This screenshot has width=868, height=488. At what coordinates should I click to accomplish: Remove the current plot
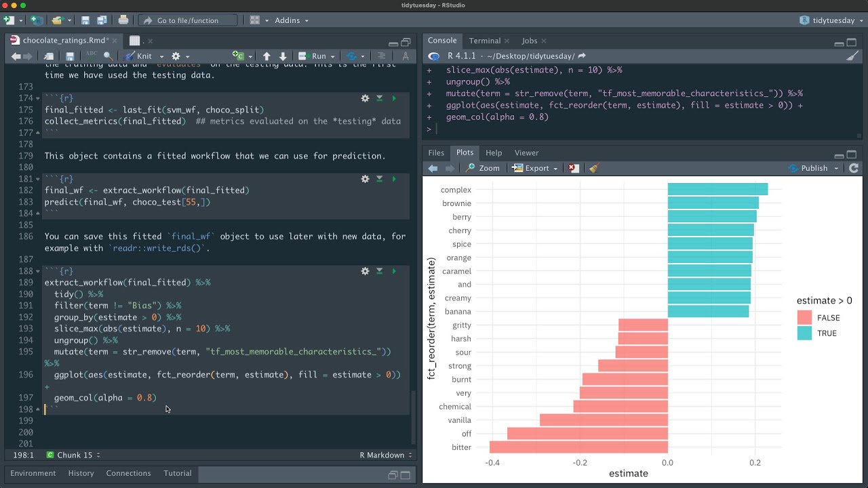point(574,168)
